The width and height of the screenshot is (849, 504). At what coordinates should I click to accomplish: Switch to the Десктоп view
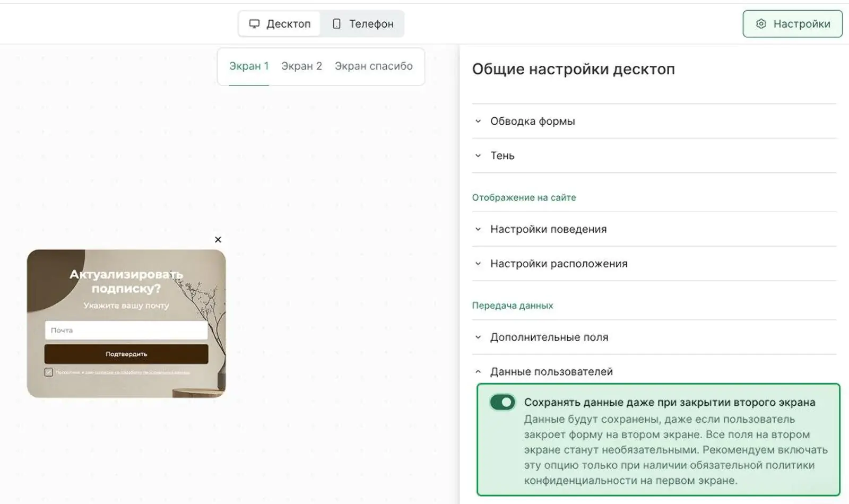click(280, 24)
